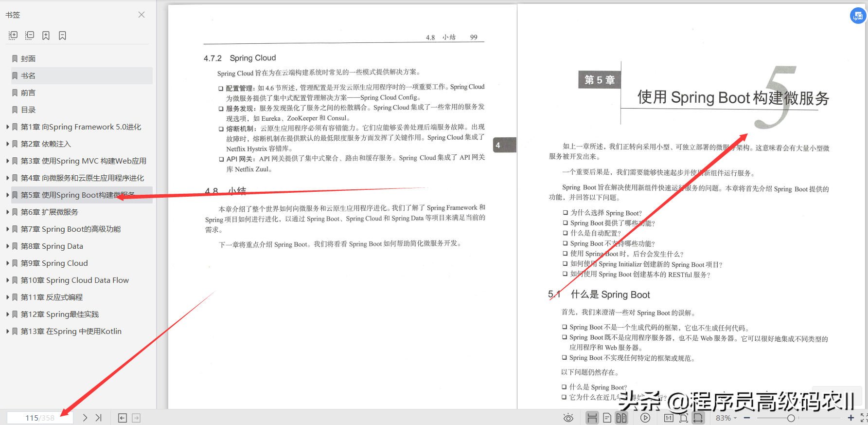Expand 第12章 Spring最佳实践
This screenshot has width=868, height=425.
(7, 314)
